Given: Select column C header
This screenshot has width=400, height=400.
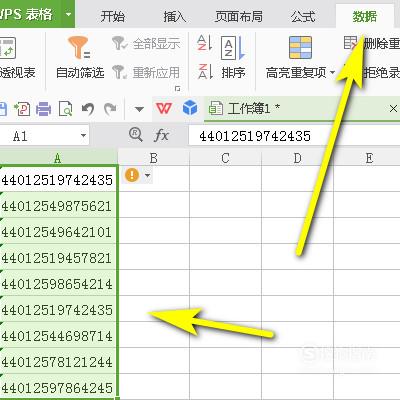Looking at the screenshot, I should 225,158.
